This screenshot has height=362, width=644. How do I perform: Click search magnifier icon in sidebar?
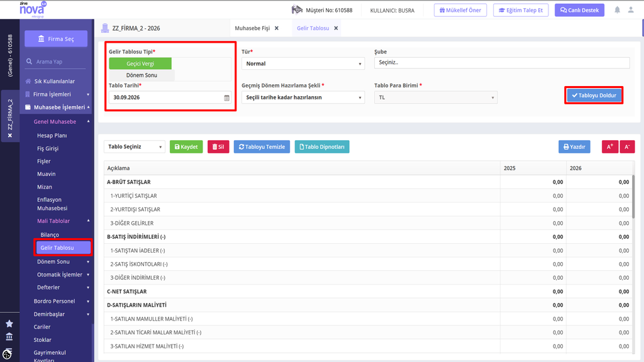pos(29,62)
